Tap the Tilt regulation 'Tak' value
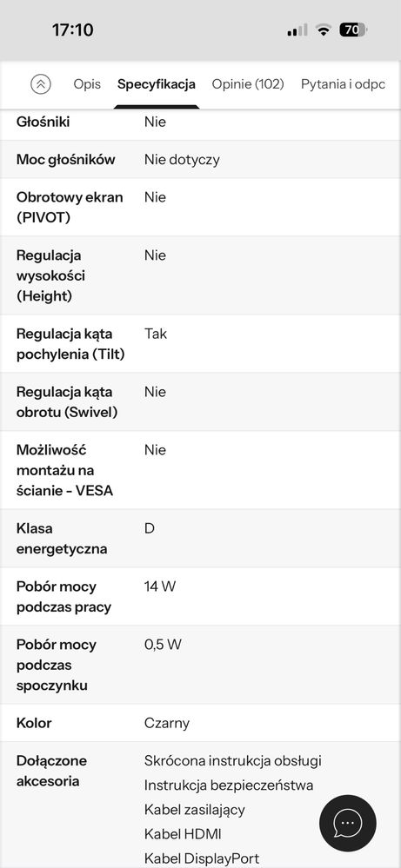401x868 pixels. [x=156, y=334]
